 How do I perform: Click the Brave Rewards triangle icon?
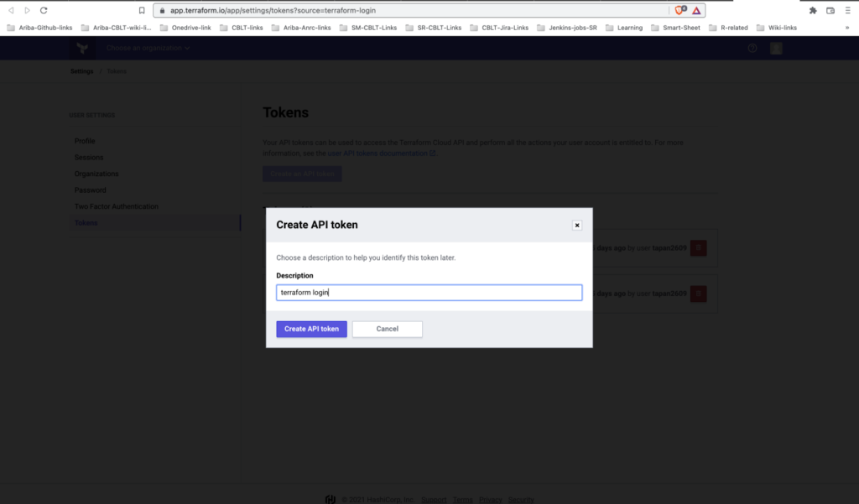(x=696, y=10)
